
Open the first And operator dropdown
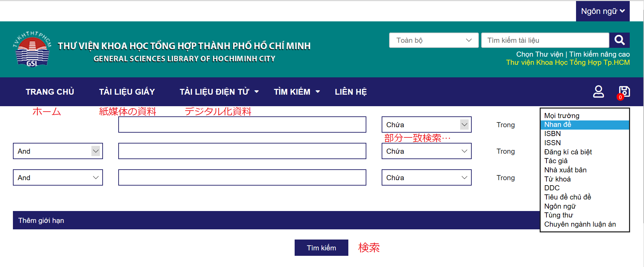pyautogui.click(x=58, y=151)
